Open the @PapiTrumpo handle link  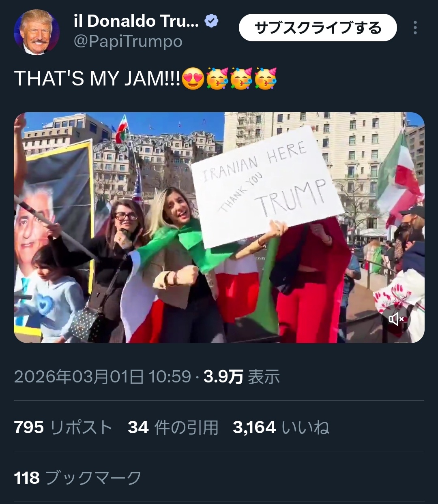pyautogui.click(x=128, y=41)
